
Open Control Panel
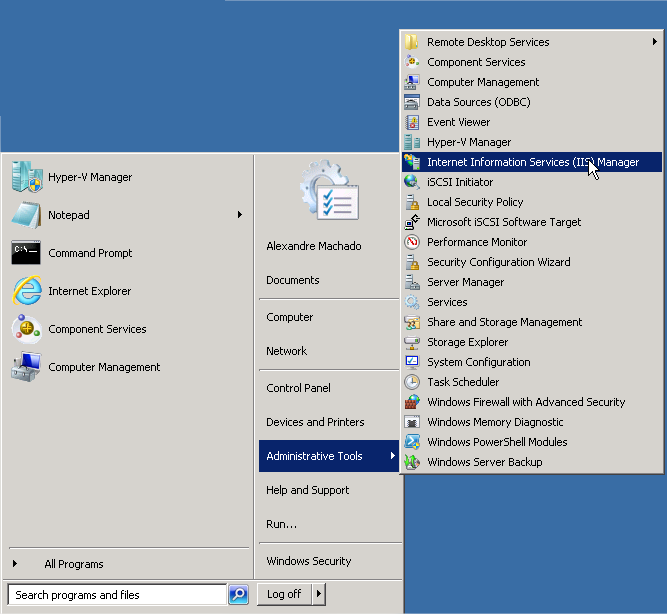298,388
